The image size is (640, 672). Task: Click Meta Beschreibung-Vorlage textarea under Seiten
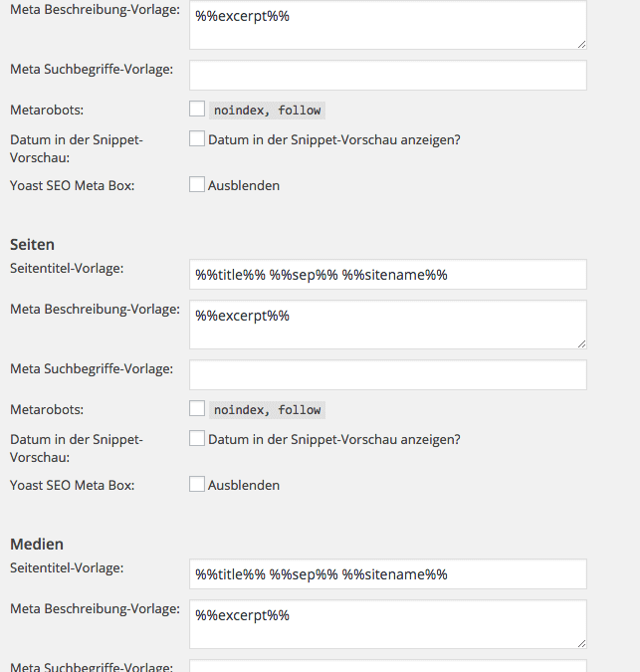387,325
